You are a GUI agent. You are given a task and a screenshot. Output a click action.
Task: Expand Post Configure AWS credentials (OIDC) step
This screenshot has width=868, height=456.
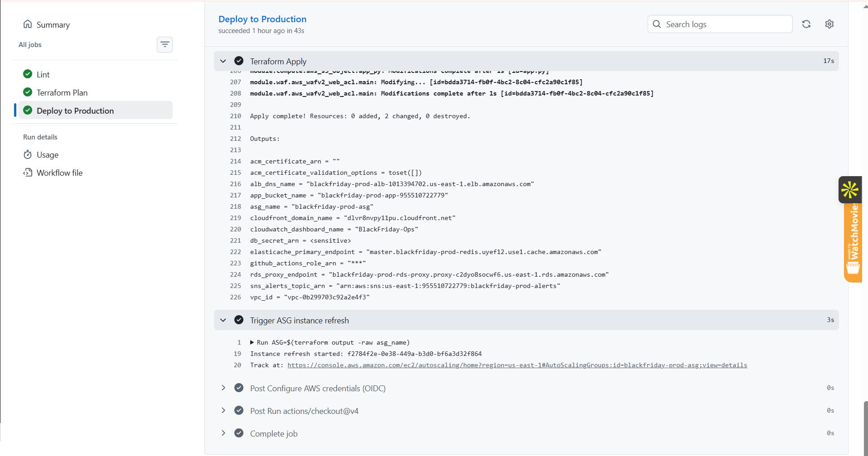click(223, 388)
